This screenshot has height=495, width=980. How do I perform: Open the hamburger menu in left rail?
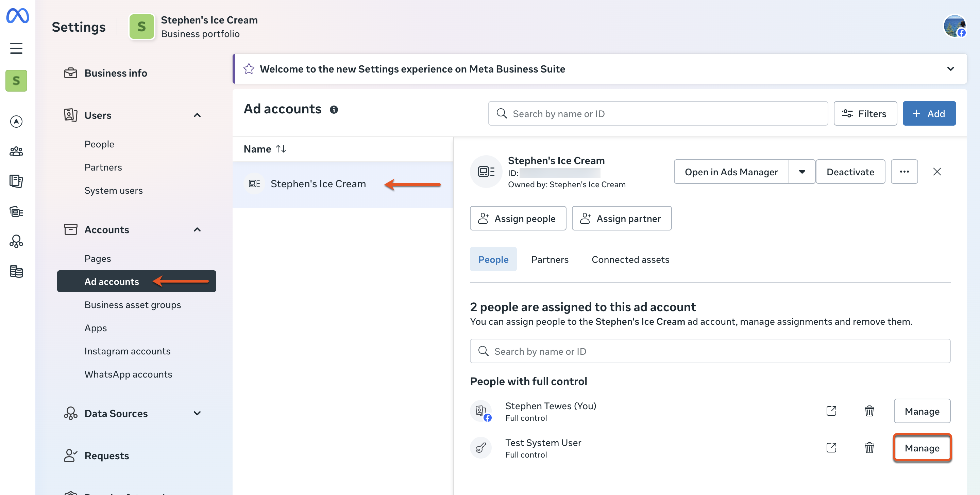[x=16, y=48]
